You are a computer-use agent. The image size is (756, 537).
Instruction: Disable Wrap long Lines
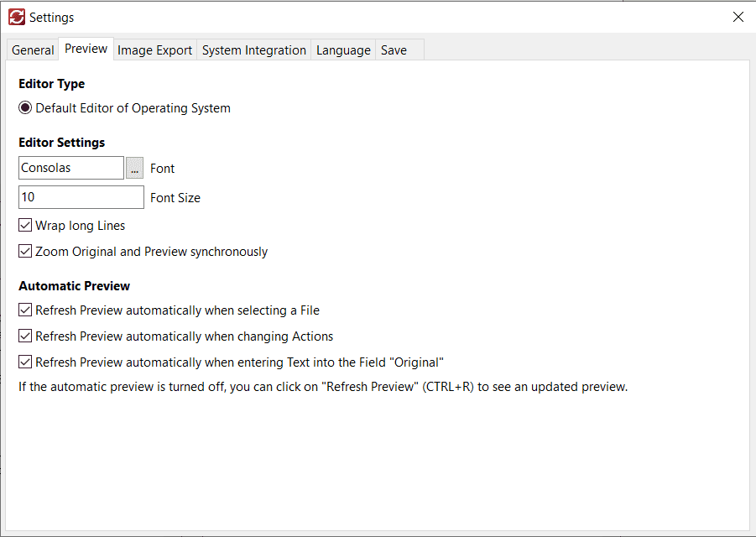(x=25, y=226)
